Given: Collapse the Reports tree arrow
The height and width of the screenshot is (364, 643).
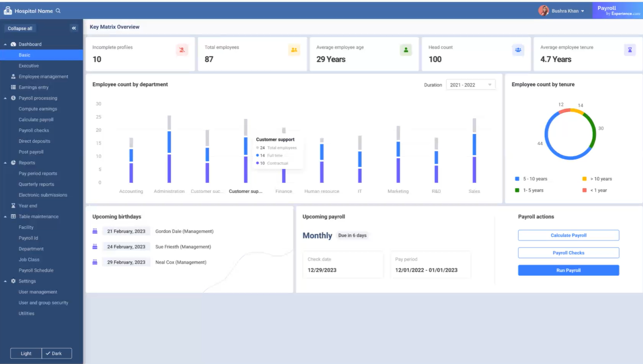Looking at the screenshot, I should pyautogui.click(x=5, y=163).
